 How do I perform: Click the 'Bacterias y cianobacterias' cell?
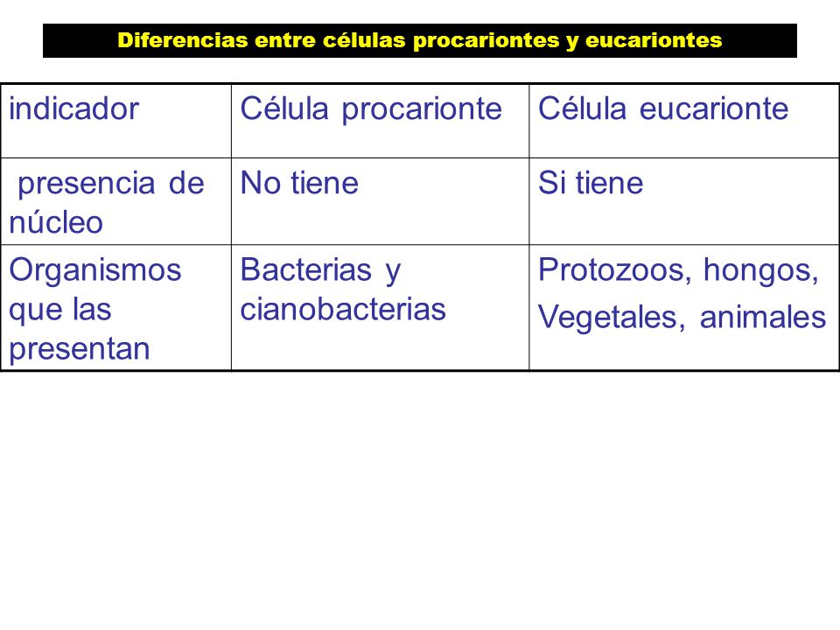pos(381,307)
